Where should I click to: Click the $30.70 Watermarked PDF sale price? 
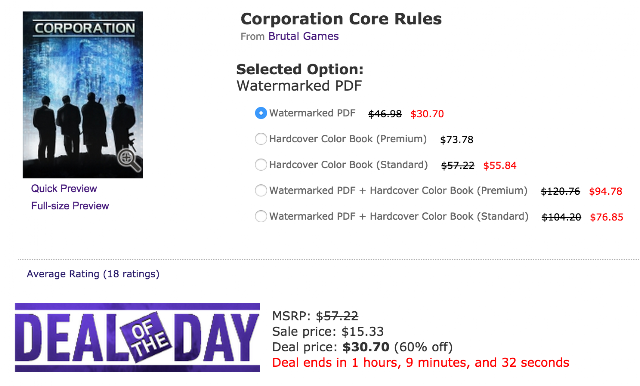(427, 114)
